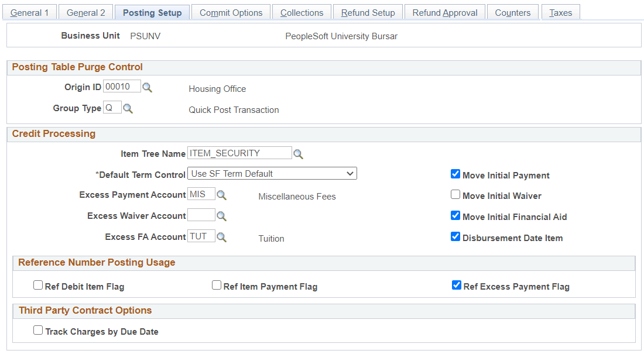Open the Origin ID lookup magnifier
This screenshot has height=354, width=644.
coord(148,86)
